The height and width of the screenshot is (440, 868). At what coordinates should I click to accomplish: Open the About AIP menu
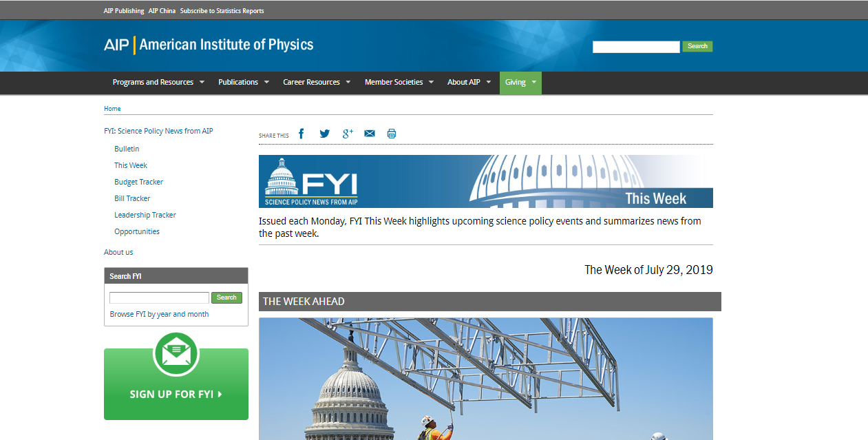[x=469, y=83]
